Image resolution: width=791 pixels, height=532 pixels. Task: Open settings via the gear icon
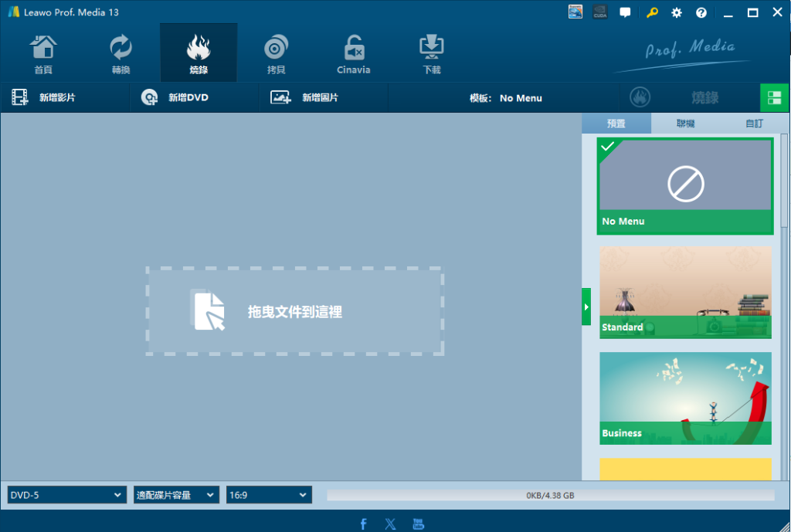pos(677,12)
